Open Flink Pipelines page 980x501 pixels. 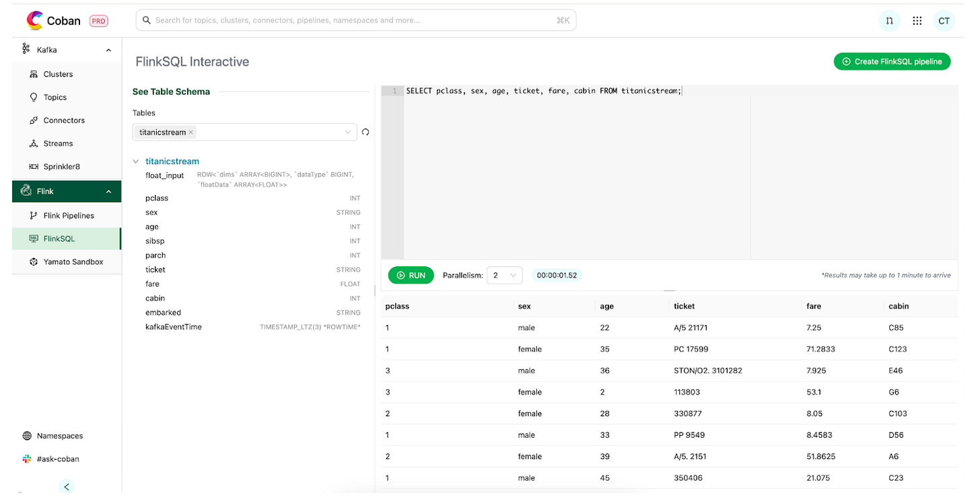click(x=69, y=216)
